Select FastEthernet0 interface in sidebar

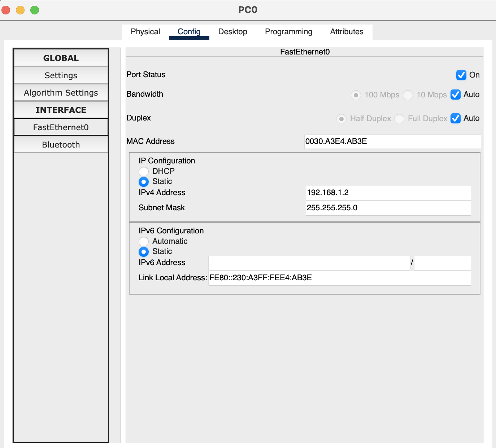[61, 127]
